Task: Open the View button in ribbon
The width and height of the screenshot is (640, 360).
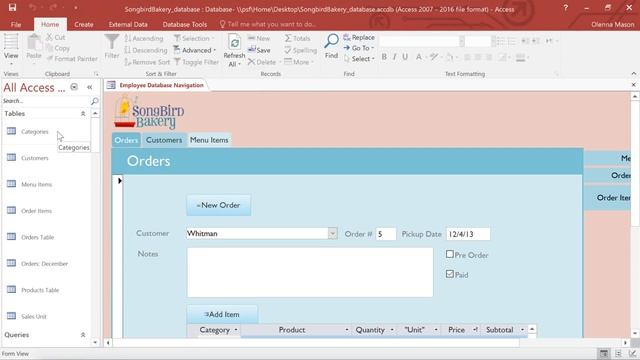Action: click(11, 49)
